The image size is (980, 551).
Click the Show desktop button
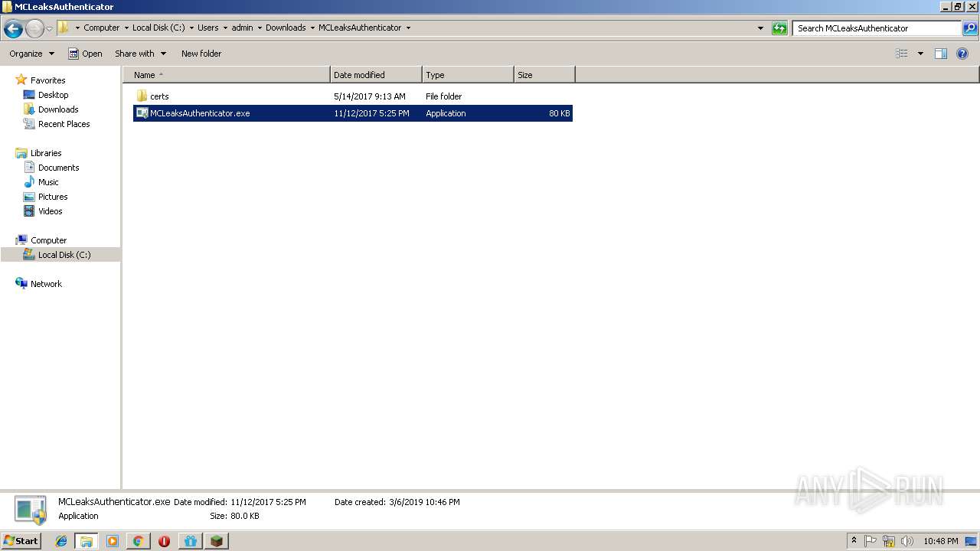(972, 541)
